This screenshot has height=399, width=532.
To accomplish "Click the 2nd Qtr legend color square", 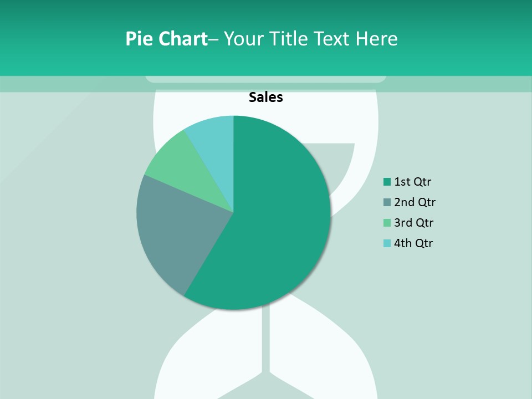I will 387,202.
